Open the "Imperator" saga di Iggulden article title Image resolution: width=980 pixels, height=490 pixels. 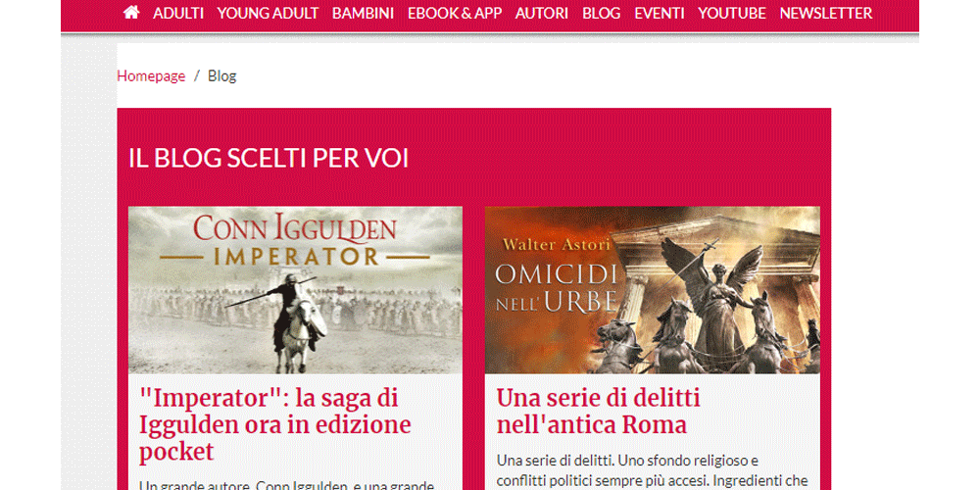click(x=275, y=424)
